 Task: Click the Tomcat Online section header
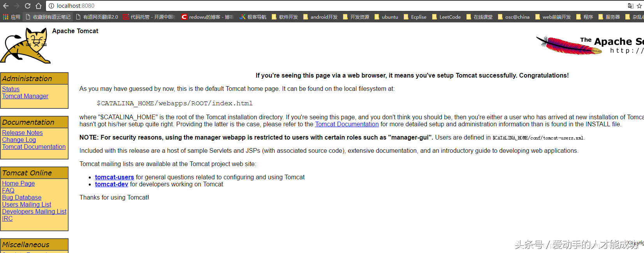pos(34,173)
